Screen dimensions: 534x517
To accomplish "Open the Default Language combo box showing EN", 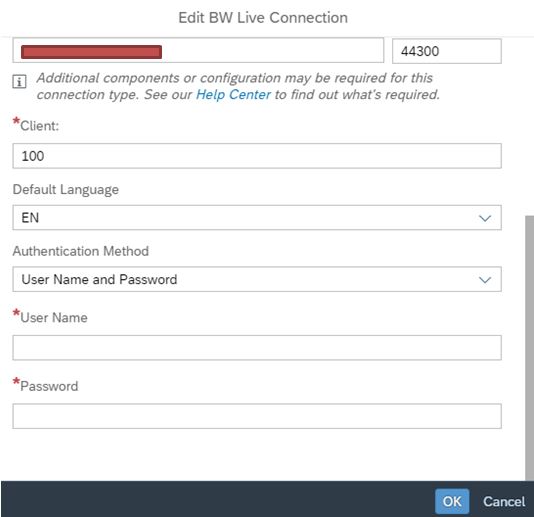I will coord(257,218).
